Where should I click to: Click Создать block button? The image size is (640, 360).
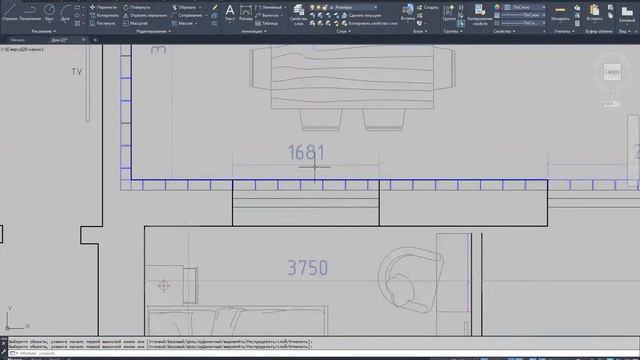click(428, 7)
